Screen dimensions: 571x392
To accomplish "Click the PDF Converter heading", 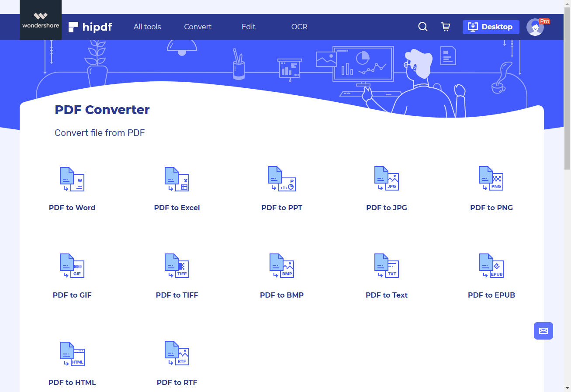I will point(102,110).
